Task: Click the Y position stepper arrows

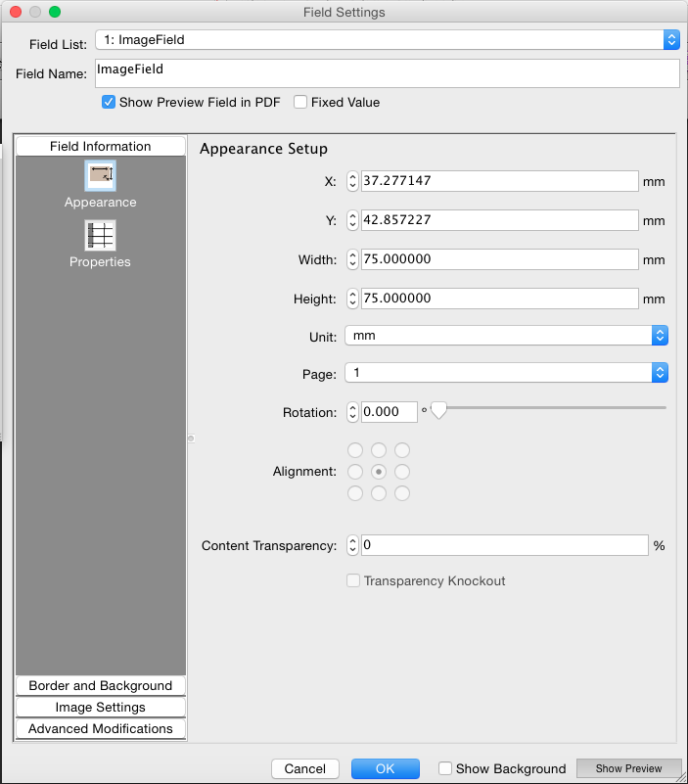Action: (x=353, y=220)
